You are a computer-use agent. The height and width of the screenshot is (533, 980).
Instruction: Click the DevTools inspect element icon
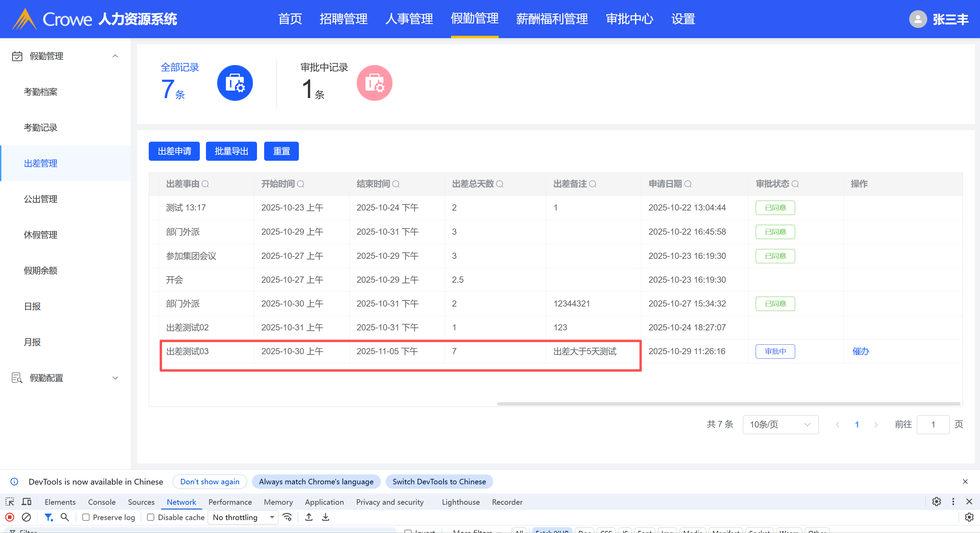(x=10, y=502)
